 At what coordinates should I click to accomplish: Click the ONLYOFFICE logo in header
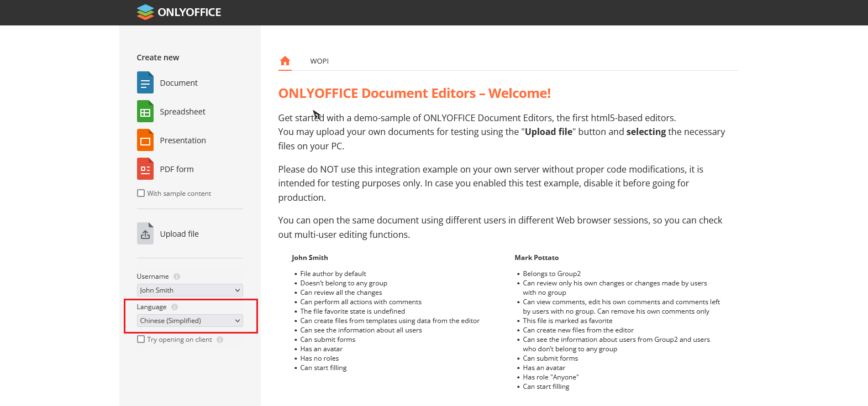tap(178, 12)
